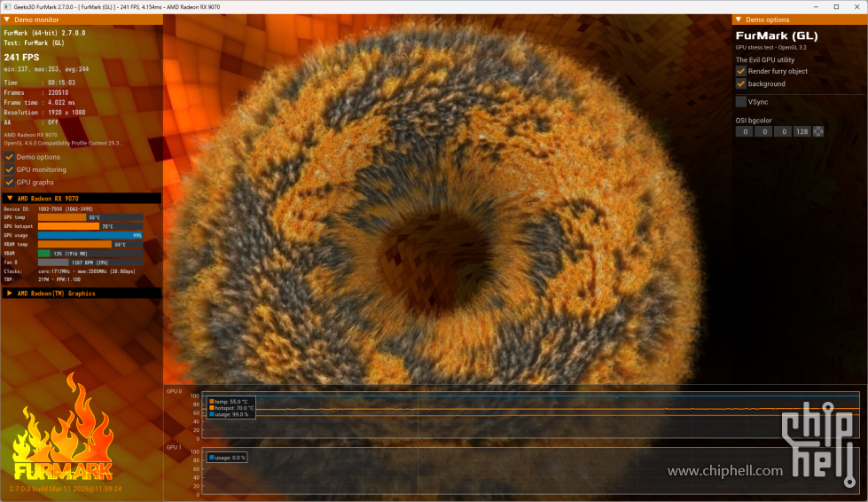Click inside the GPU 1 graph plot
This screenshot has width=868, height=502.
[x=530, y=471]
